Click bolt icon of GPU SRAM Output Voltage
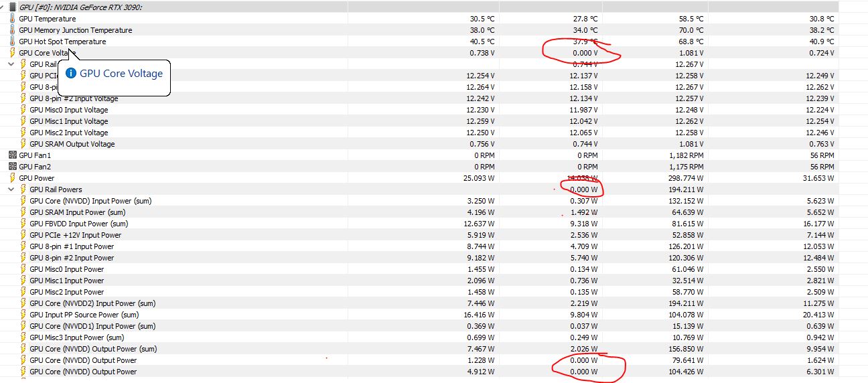This screenshot has height=383, width=868. [x=23, y=144]
